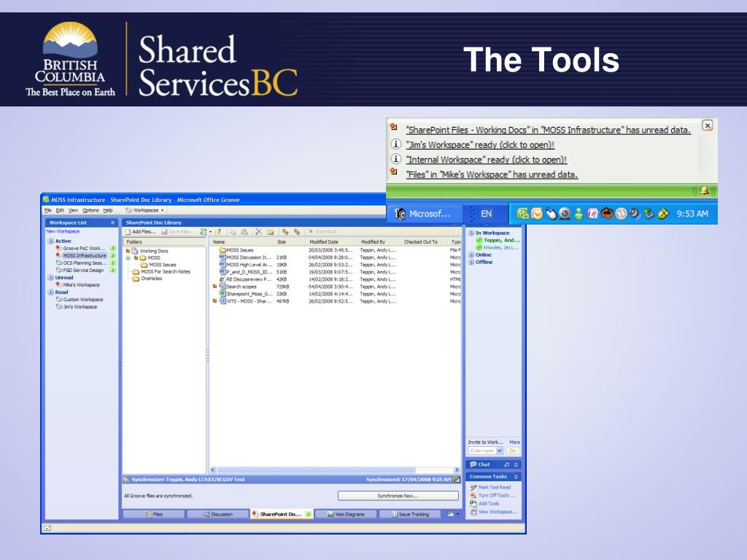Close the Groove notification popup
Screen dimensions: 747x560
(x=708, y=125)
